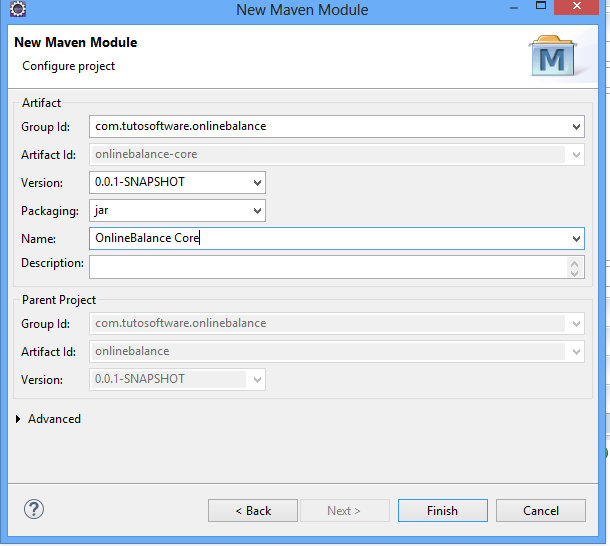The width and height of the screenshot is (610, 546).
Task: Click the Finish button
Action: click(443, 511)
